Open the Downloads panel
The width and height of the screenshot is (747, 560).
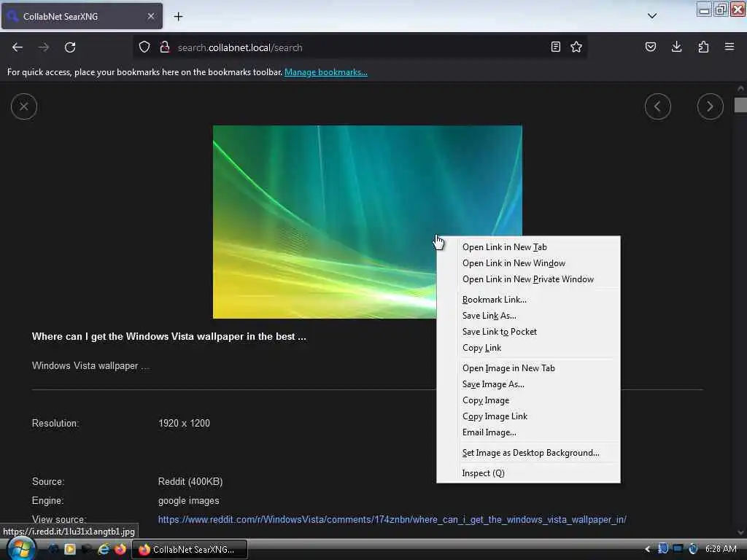click(x=676, y=47)
